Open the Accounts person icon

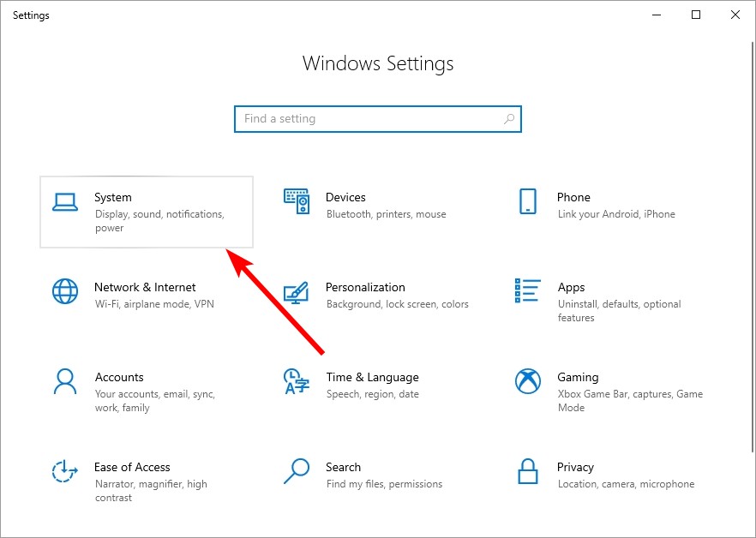pos(64,381)
